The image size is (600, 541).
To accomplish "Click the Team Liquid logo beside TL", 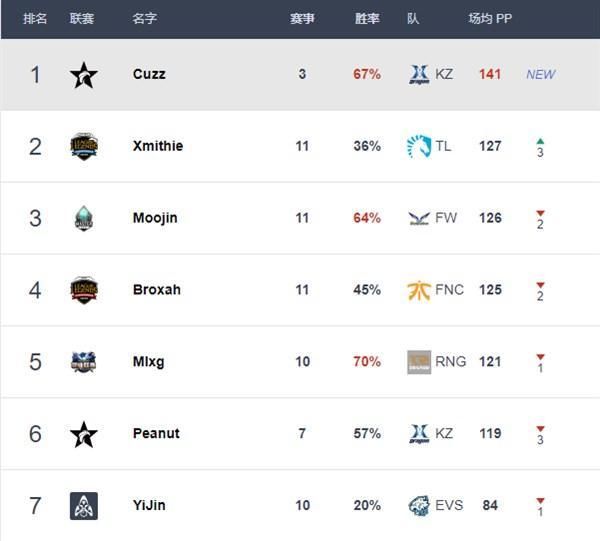I will click(x=419, y=146).
